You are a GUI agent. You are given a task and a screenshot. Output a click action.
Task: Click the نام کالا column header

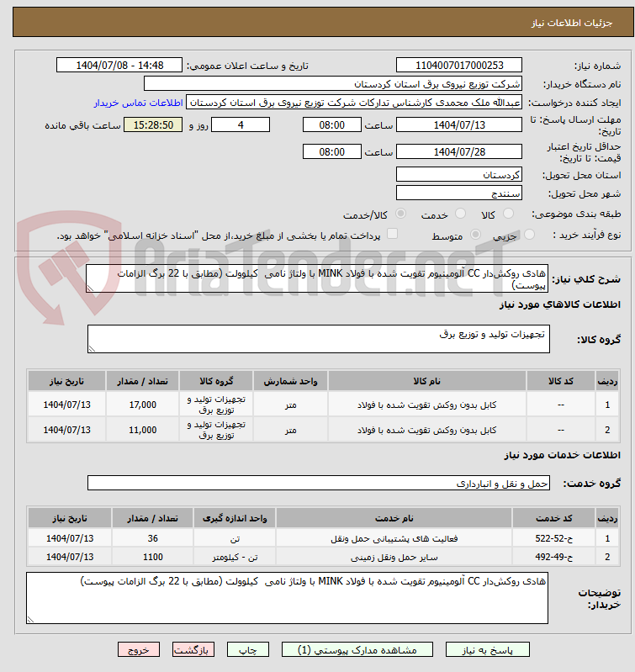[x=426, y=381]
